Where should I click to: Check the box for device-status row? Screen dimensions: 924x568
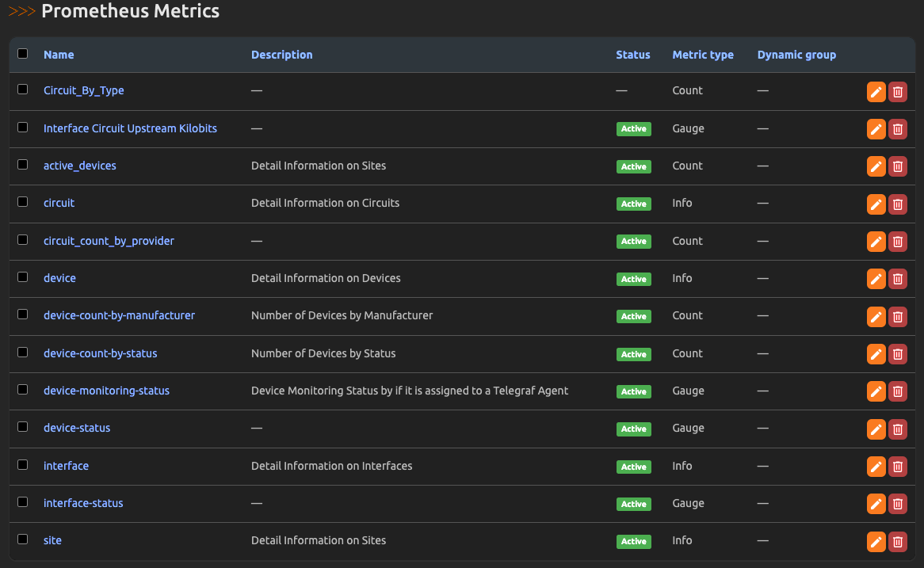point(23,427)
